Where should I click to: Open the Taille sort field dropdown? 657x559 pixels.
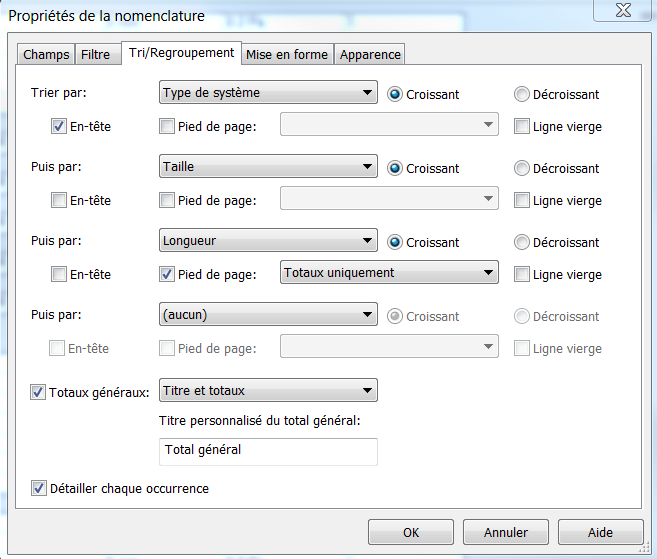tap(268, 168)
